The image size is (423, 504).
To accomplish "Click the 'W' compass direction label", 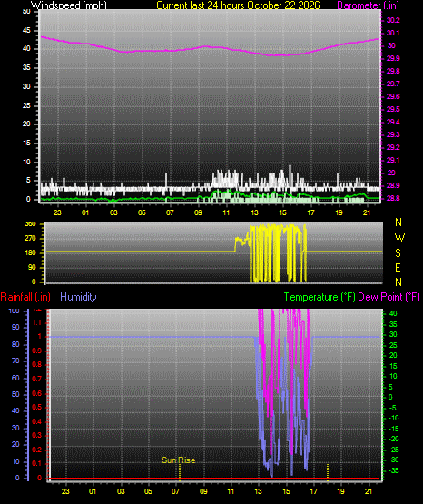I will (399, 238).
